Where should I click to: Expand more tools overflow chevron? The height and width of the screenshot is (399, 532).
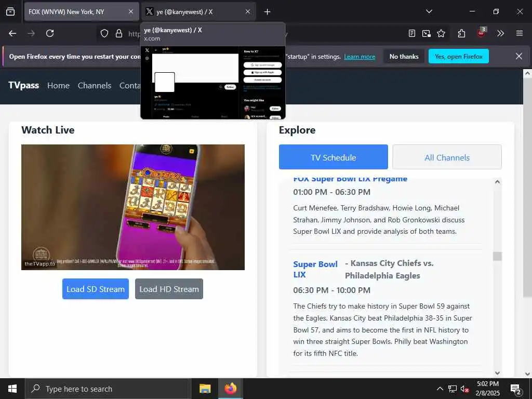click(500, 33)
